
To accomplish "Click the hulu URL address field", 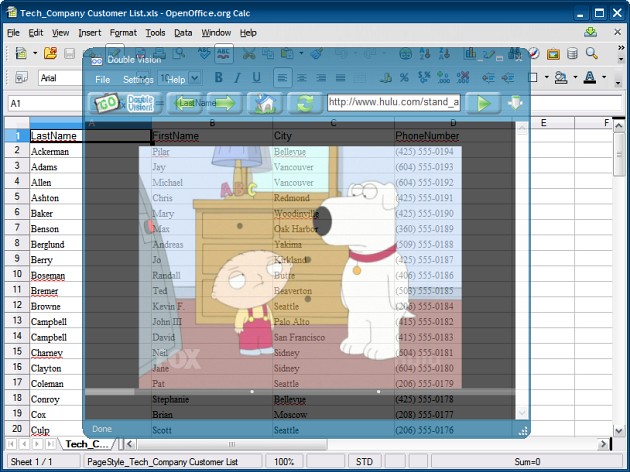I will click(x=394, y=102).
